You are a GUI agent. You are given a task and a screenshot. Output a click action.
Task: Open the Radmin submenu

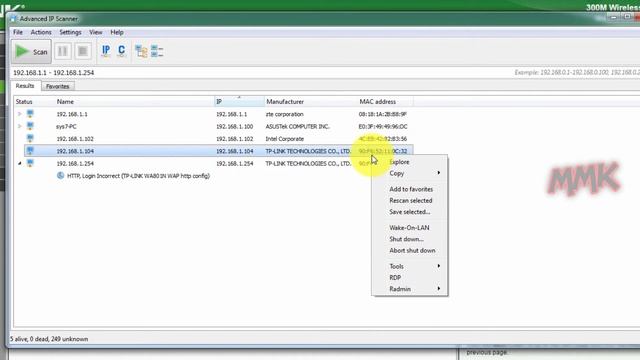pos(410,289)
